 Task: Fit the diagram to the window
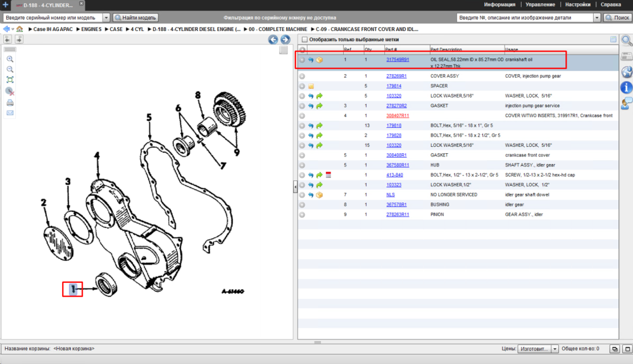(x=10, y=80)
